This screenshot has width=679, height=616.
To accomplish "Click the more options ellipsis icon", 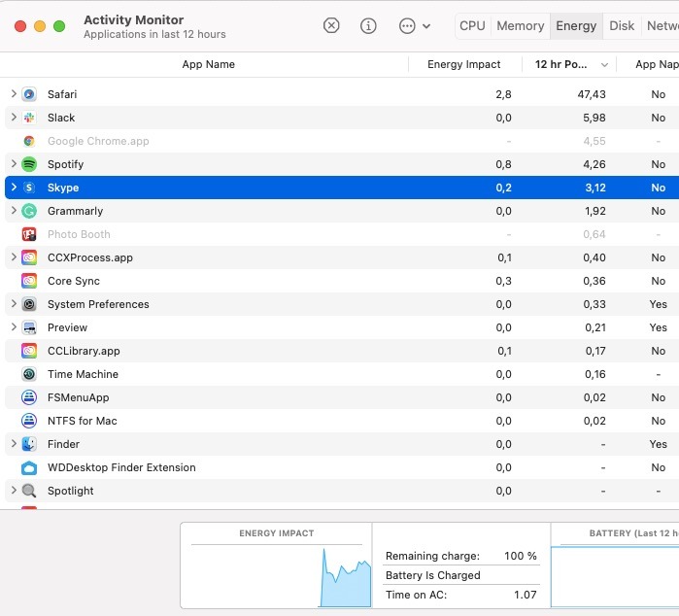I will 407,26.
